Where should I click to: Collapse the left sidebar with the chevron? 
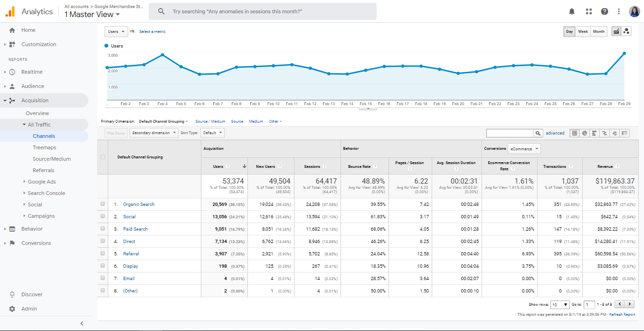coord(82,323)
